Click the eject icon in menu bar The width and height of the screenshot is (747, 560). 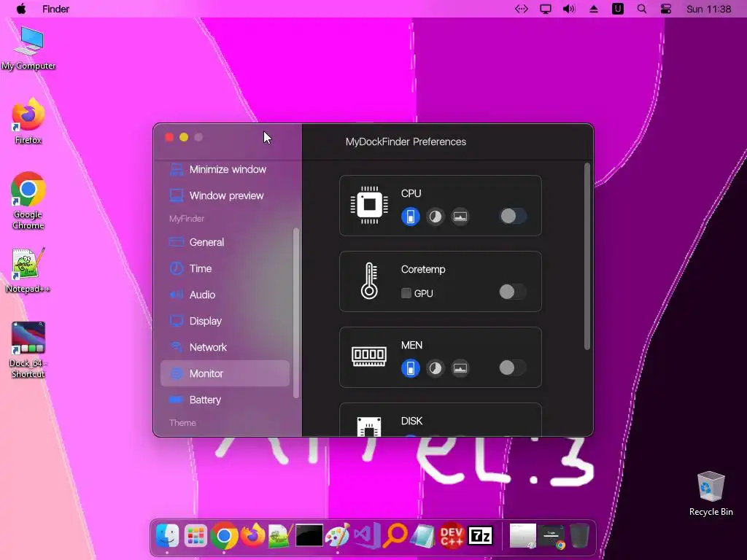[594, 9]
